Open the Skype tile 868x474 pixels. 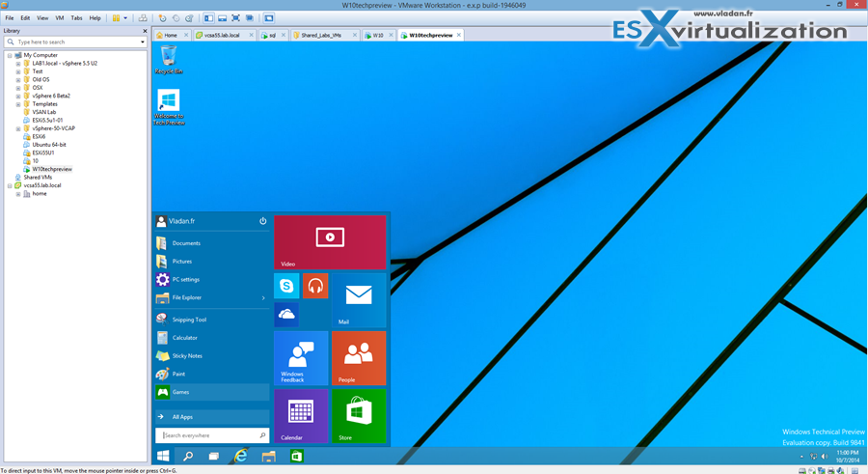pyautogui.click(x=286, y=286)
